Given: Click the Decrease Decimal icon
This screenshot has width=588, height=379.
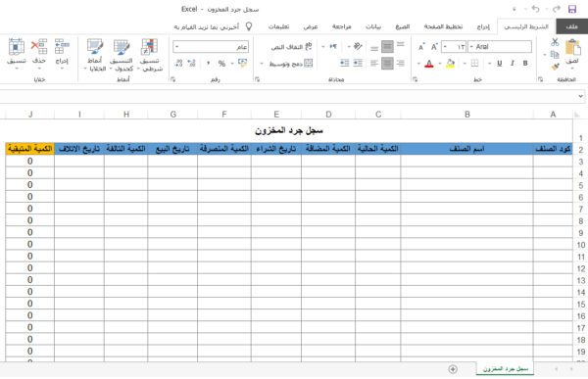Looking at the screenshot, I should [x=178, y=63].
